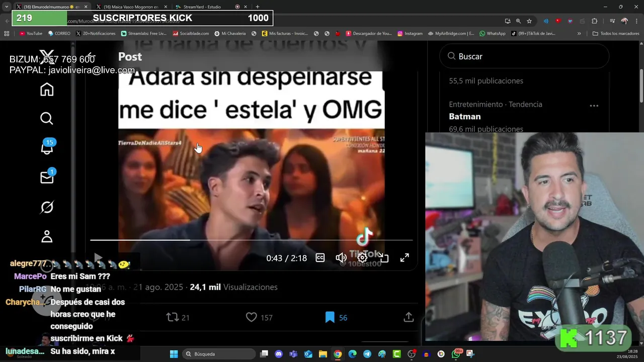Open YouTube bookmark
Image resolution: width=644 pixels, height=362 pixels.
(x=31, y=34)
